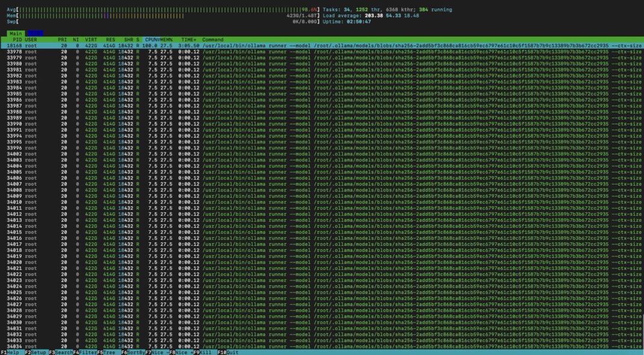Select the highlighted I/O screen tab
This screenshot has width=644, height=355.
34,33
